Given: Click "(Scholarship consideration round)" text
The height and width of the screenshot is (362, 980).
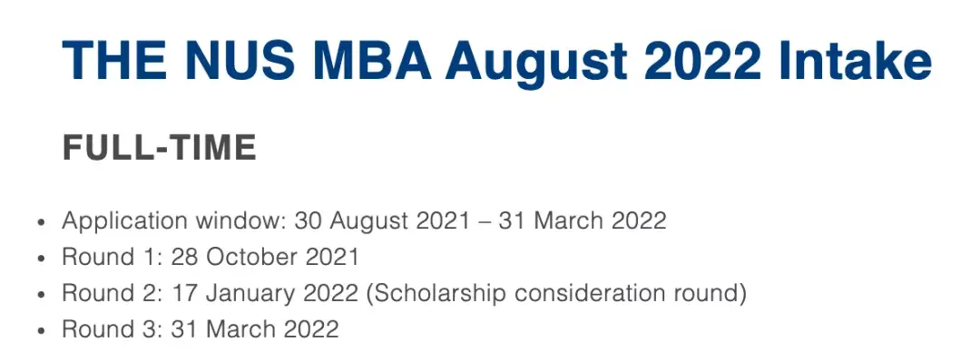Looking at the screenshot, I should tap(557, 295).
